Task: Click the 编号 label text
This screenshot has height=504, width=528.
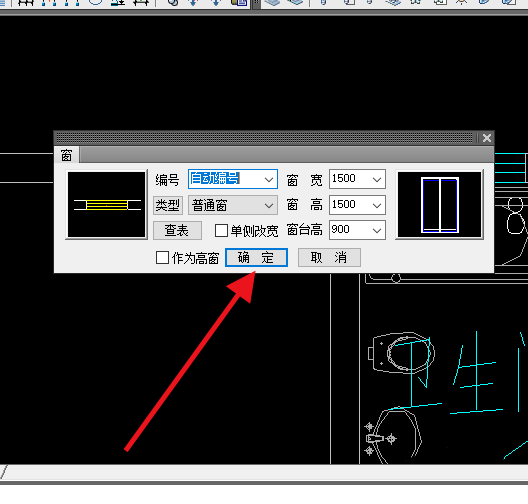Action: click(x=167, y=180)
